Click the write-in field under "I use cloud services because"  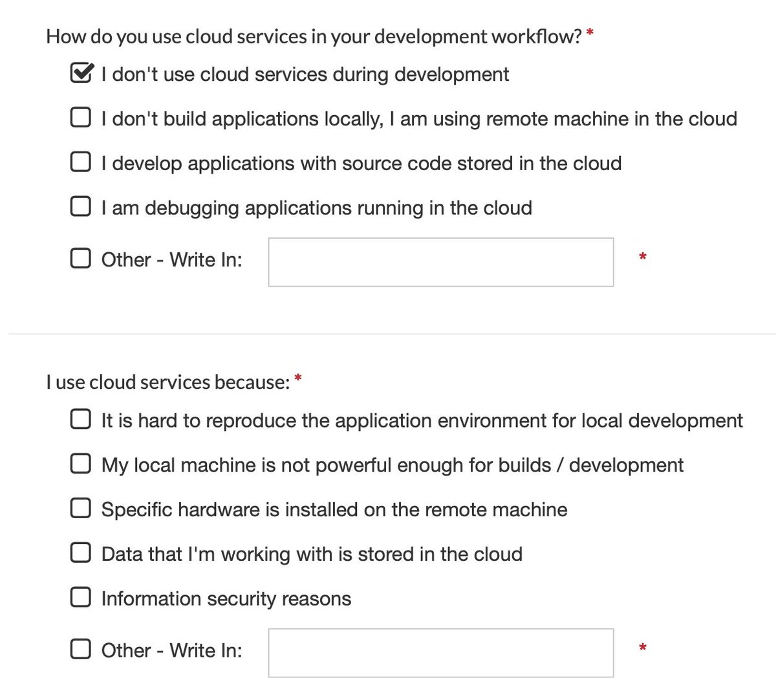[441, 653]
